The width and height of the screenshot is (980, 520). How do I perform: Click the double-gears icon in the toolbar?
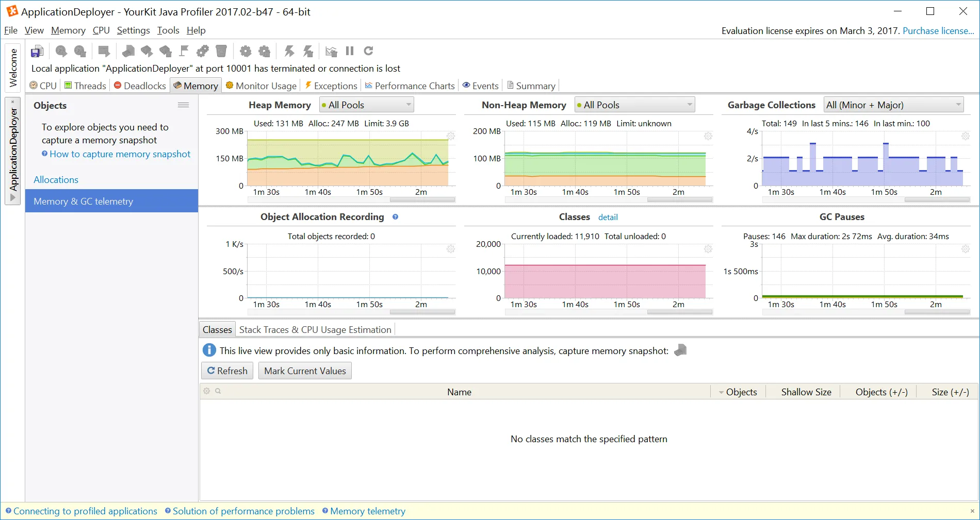point(203,51)
